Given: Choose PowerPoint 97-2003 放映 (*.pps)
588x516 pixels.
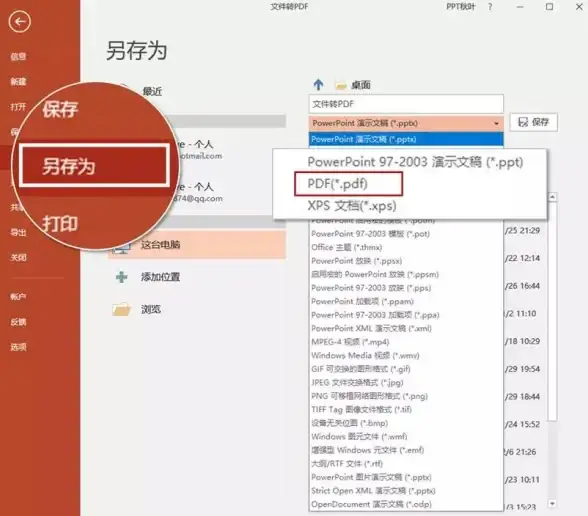Looking at the screenshot, I should click(371, 288).
